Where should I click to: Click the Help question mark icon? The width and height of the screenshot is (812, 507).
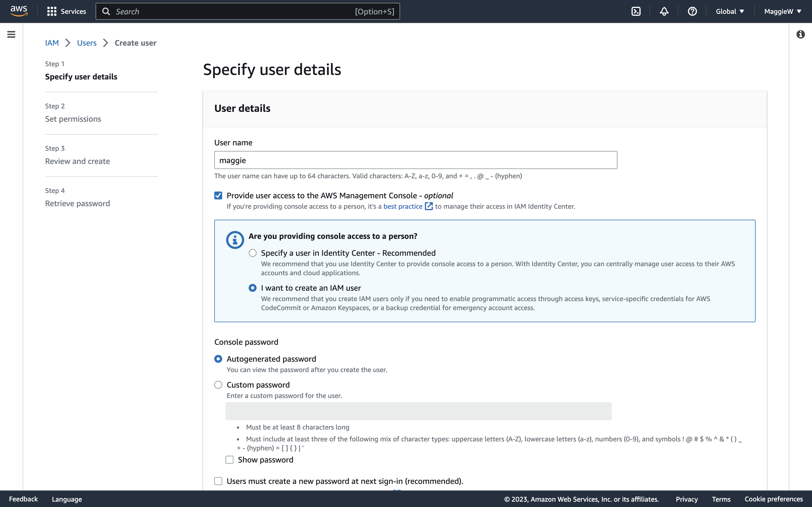[692, 11]
